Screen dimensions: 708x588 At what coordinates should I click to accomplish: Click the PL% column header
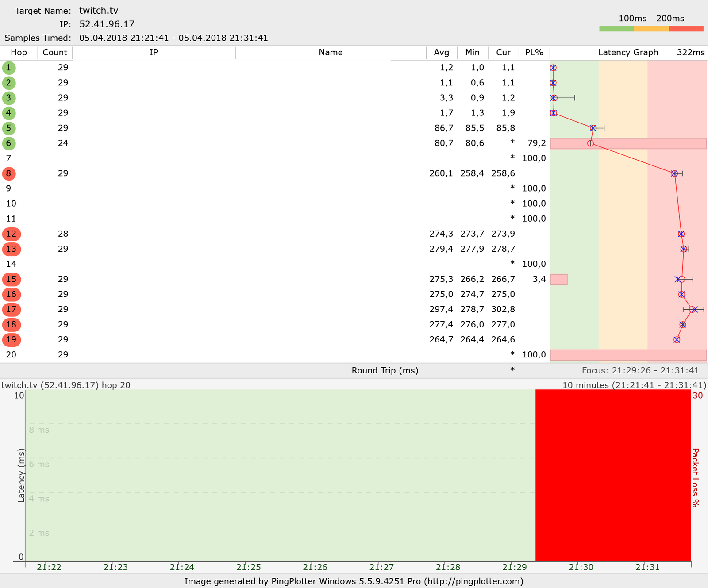(534, 53)
